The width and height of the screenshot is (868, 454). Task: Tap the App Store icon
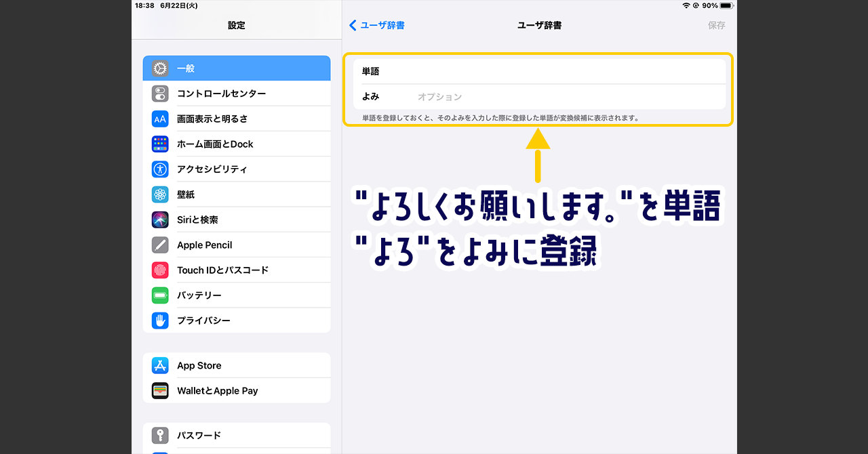click(x=160, y=365)
